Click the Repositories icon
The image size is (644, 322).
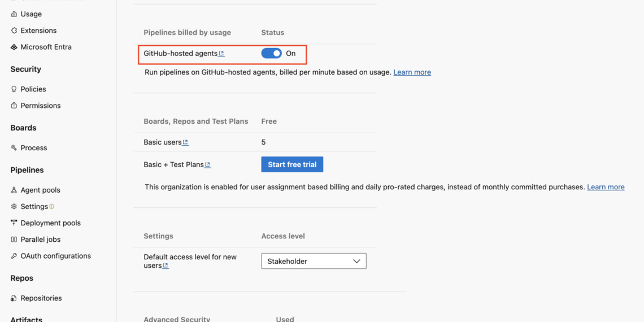14,298
